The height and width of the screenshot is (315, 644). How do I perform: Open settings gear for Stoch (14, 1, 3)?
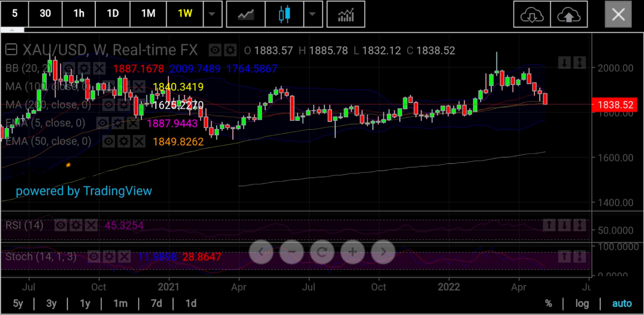point(109,257)
